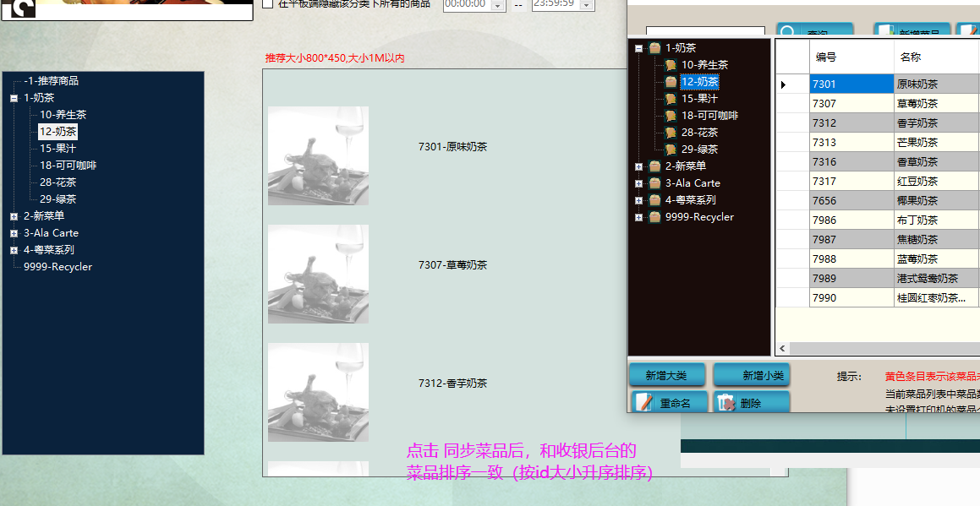Select 10-养生茶 in left dark-blue tree
This screenshot has width=980, height=506.
(x=63, y=115)
